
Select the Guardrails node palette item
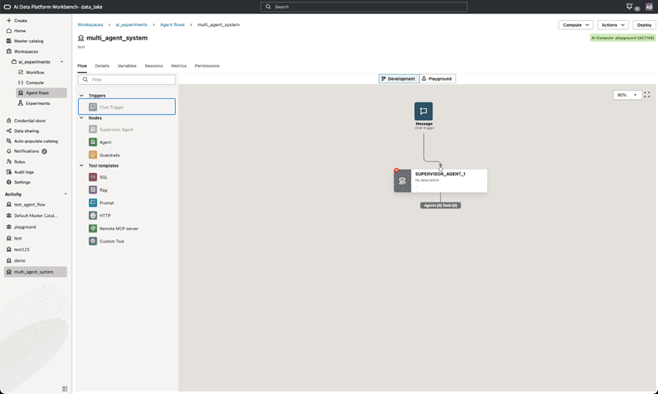click(104, 155)
